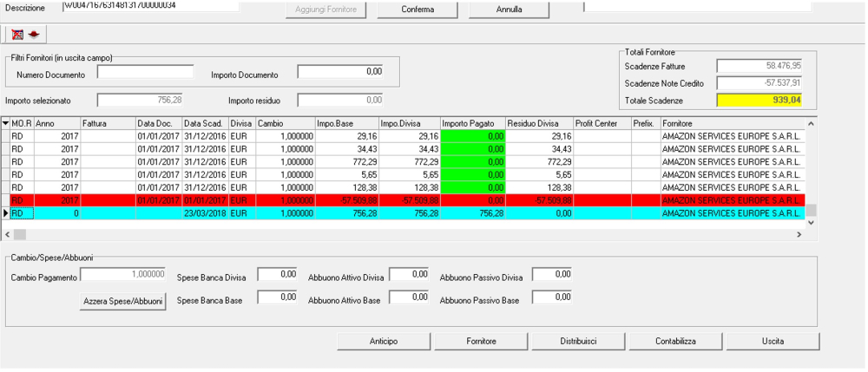Click the green Importo Pagato cell in first row
Screen dimensions: 868x372
473,136
